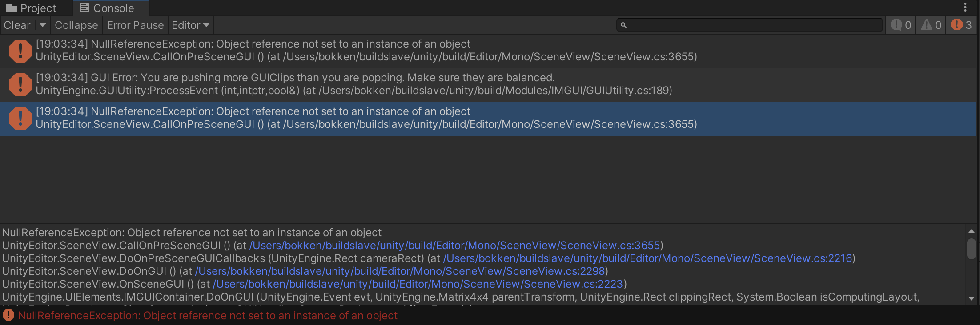The image size is (980, 325).
Task: Toggle error messages filter showing 3
Action: 961,25
